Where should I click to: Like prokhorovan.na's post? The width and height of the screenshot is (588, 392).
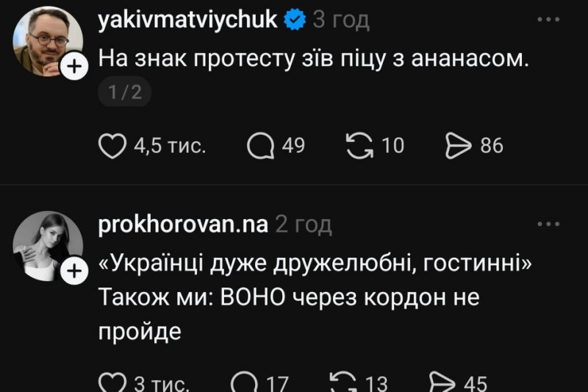point(112,384)
